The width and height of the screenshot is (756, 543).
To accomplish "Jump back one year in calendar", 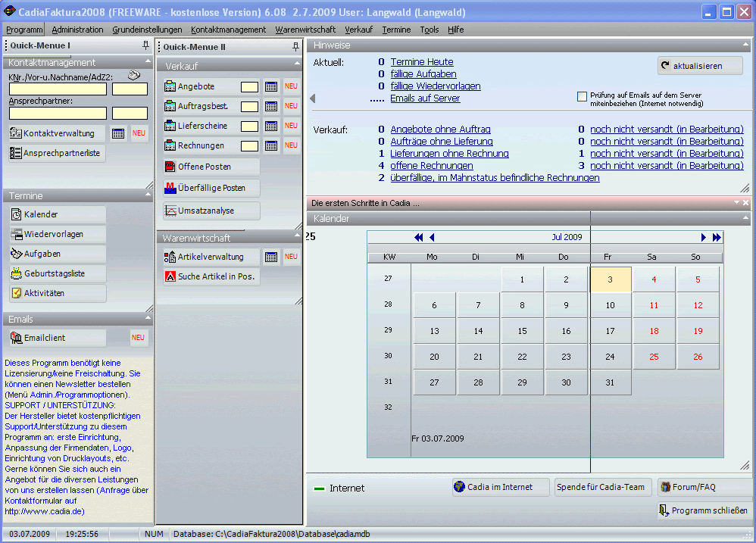I will pos(418,238).
